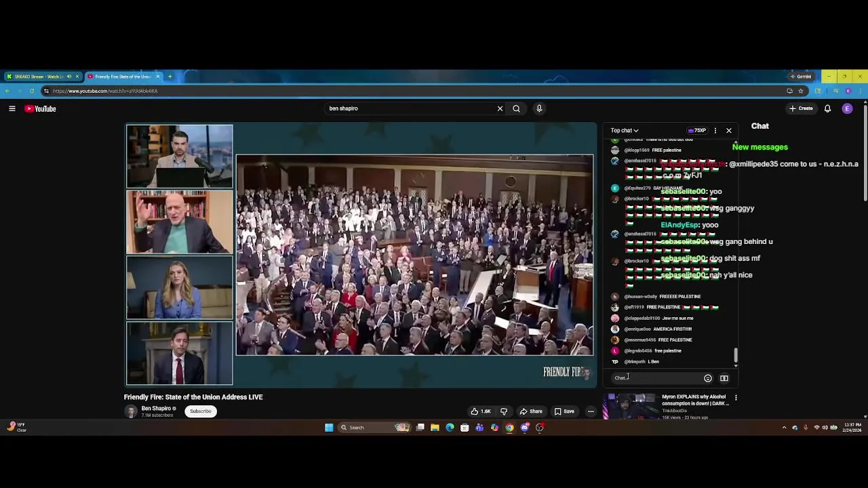
Task: Open the chat options three-dot menu
Action: click(x=715, y=130)
